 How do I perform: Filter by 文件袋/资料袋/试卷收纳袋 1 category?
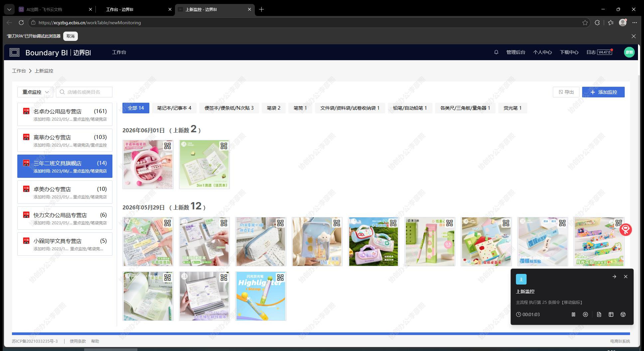click(350, 108)
